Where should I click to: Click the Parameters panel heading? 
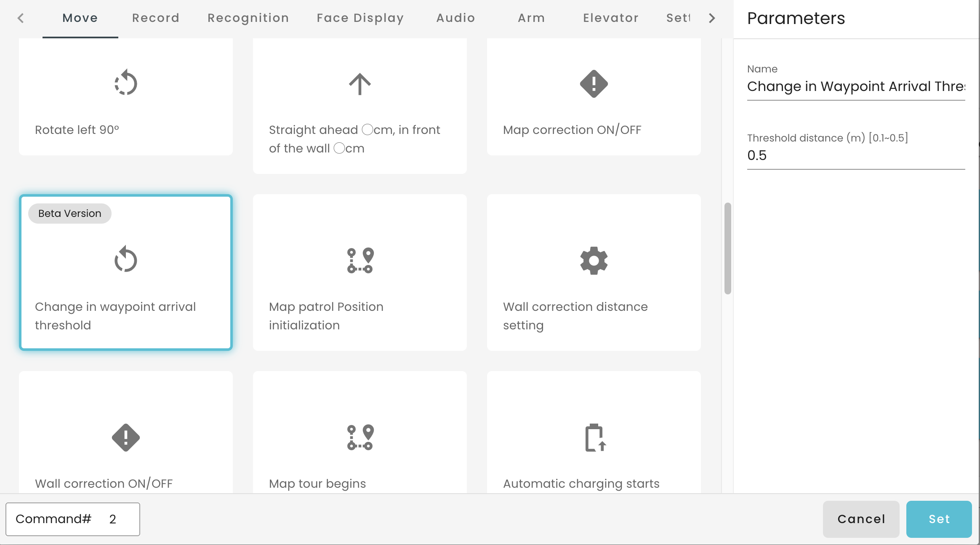[x=796, y=18]
